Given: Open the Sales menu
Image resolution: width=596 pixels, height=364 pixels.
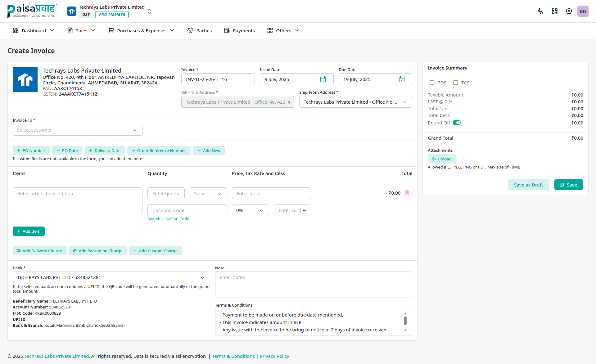Looking at the screenshot, I should [x=81, y=30].
